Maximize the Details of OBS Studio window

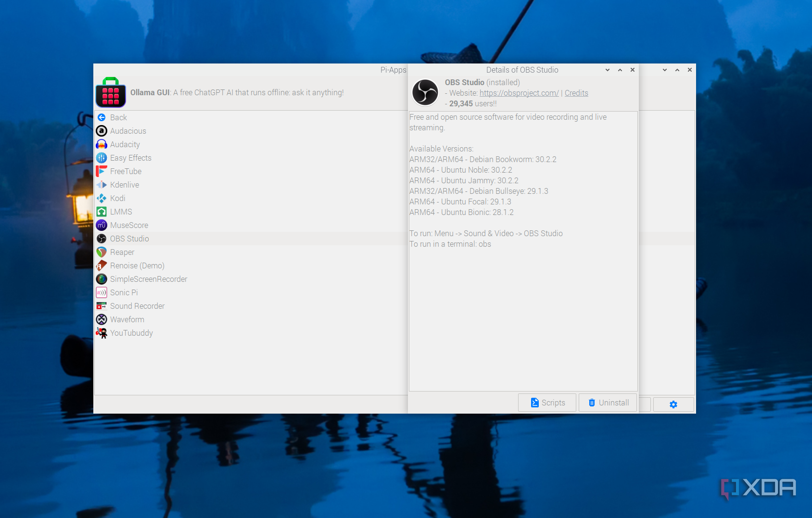(620, 70)
